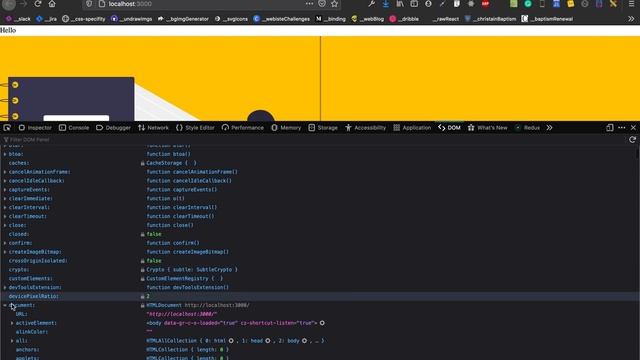Bookmark this page with the star icon
This screenshot has width=640, height=360.
tap(335, 4)
